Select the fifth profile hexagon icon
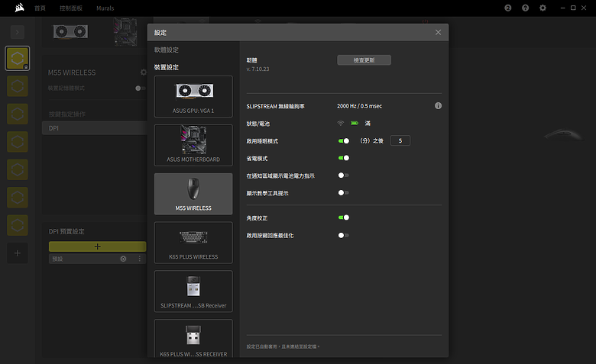This screenshot has width=596, height=364. pos(17,169)
